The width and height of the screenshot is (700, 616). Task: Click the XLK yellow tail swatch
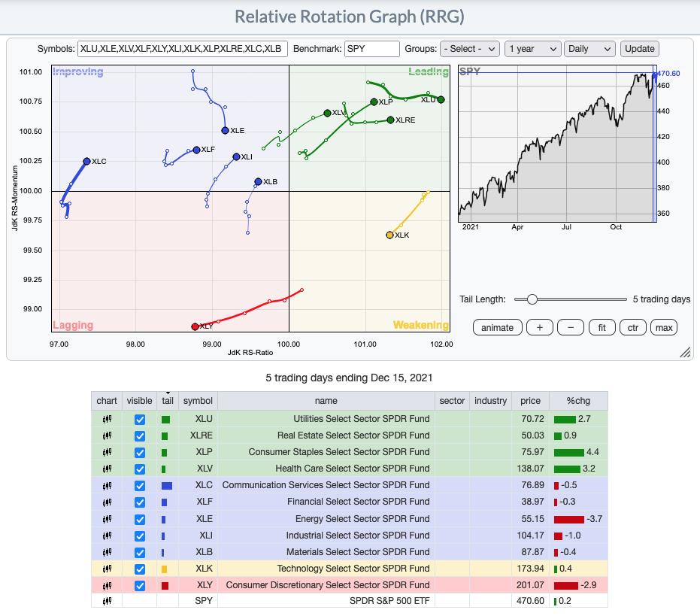click(x=164, y=569)
